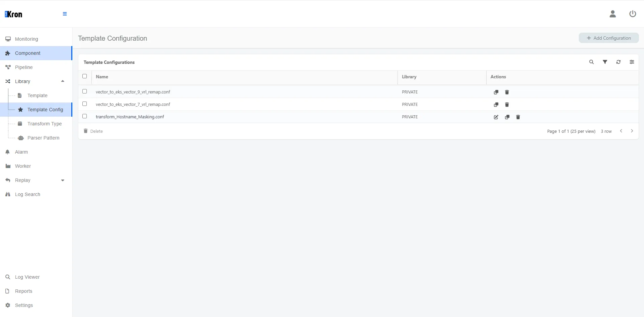The width and height of the screenshot is (644, 317).
Task: Click the Delete button below table
Action: point(93,131)
